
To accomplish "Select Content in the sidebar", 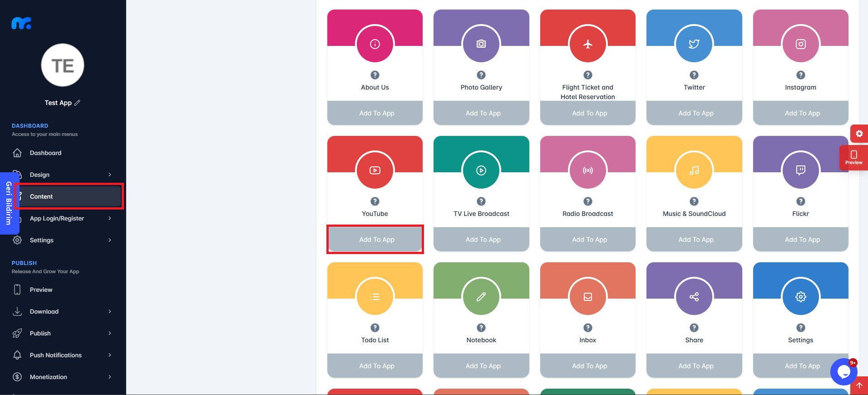I will (x=68, y=196).
